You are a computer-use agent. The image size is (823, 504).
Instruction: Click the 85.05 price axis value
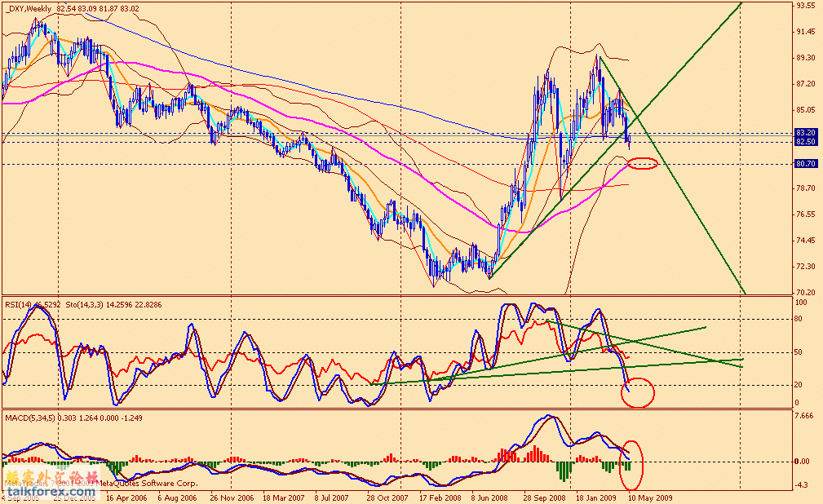click(x=806, y=110)
